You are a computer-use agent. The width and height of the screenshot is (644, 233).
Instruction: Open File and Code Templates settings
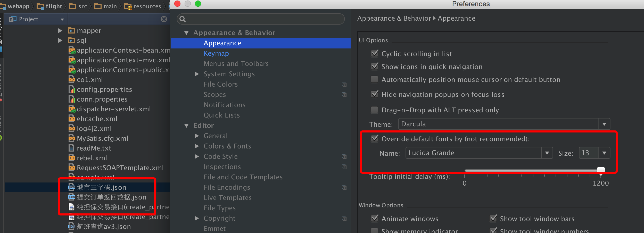(x=243, y=177)
